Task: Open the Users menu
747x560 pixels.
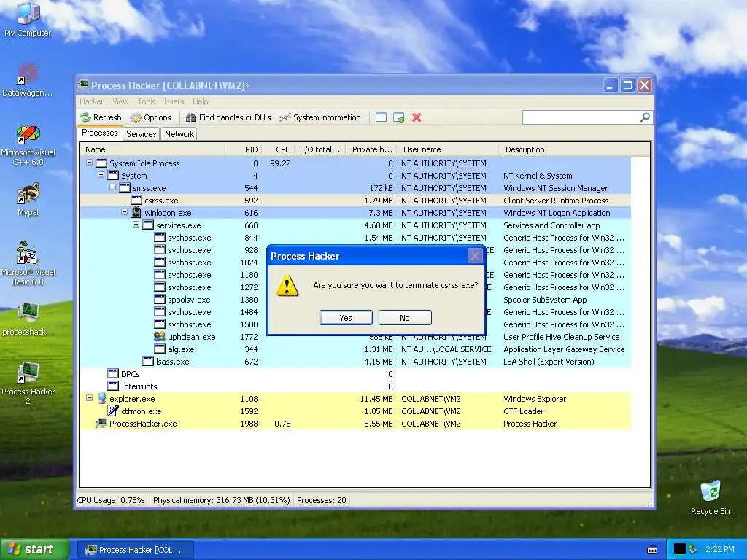Action: [174, 101]
